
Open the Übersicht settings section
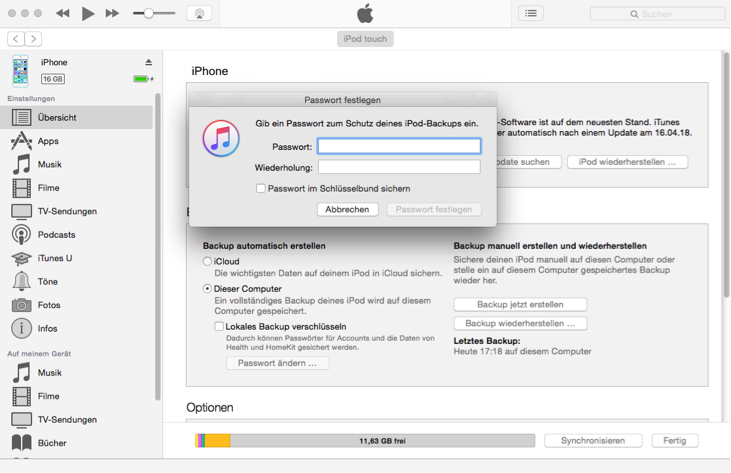[76, 117]
